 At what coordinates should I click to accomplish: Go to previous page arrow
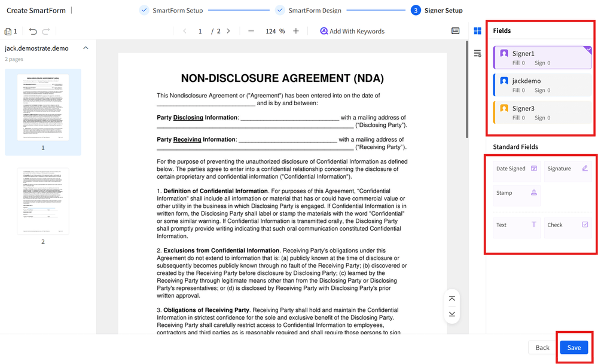184,31
